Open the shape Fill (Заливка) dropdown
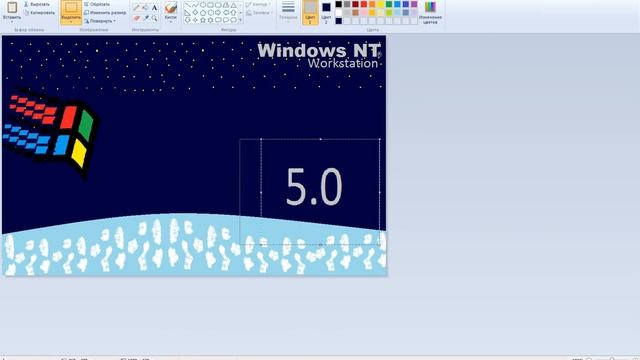This screenshot has width=640, height=360. 259,13
